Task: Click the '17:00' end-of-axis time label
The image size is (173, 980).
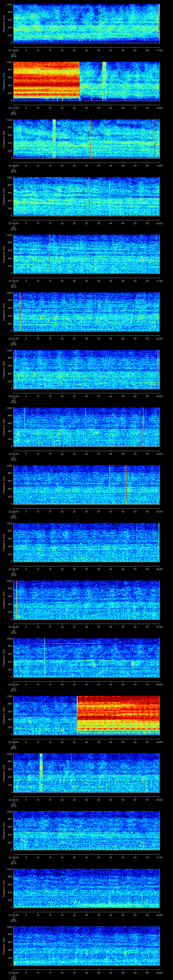Action: click(x=160, y=50)
